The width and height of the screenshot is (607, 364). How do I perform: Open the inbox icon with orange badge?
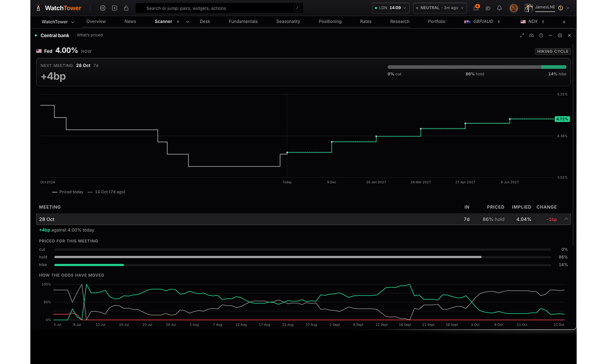[476, 8]
